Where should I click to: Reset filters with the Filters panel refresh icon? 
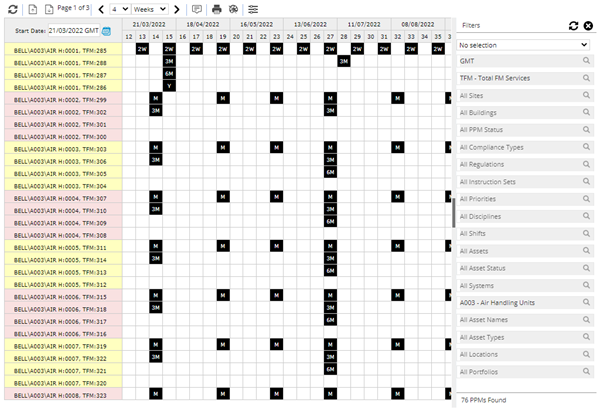pos(573,25)
